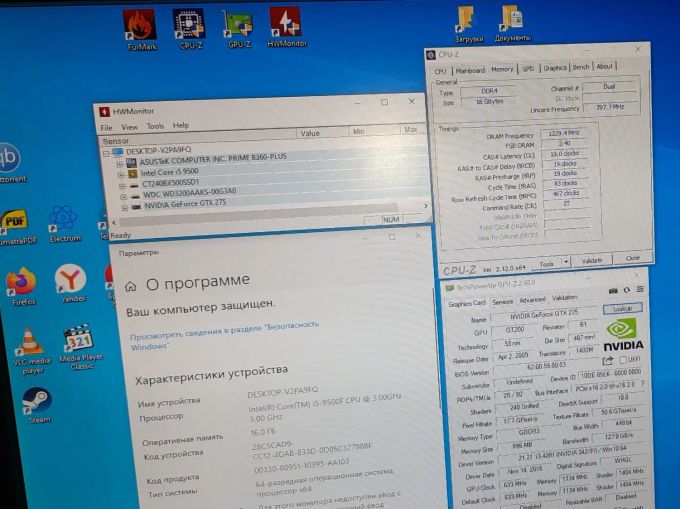This screenshot has height=509, width=680.
Task: Expand the ASUSTeK PRIME B360-PLUS node
Action: click(x=120, y=164)
